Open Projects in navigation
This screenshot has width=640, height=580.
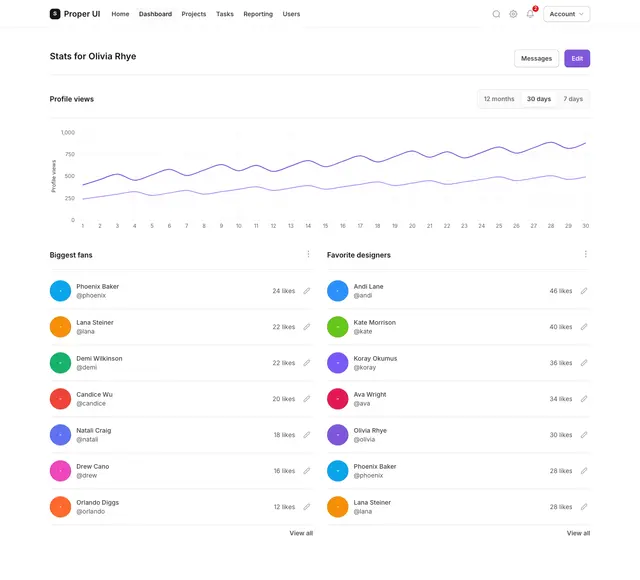[x=193, y=14]
